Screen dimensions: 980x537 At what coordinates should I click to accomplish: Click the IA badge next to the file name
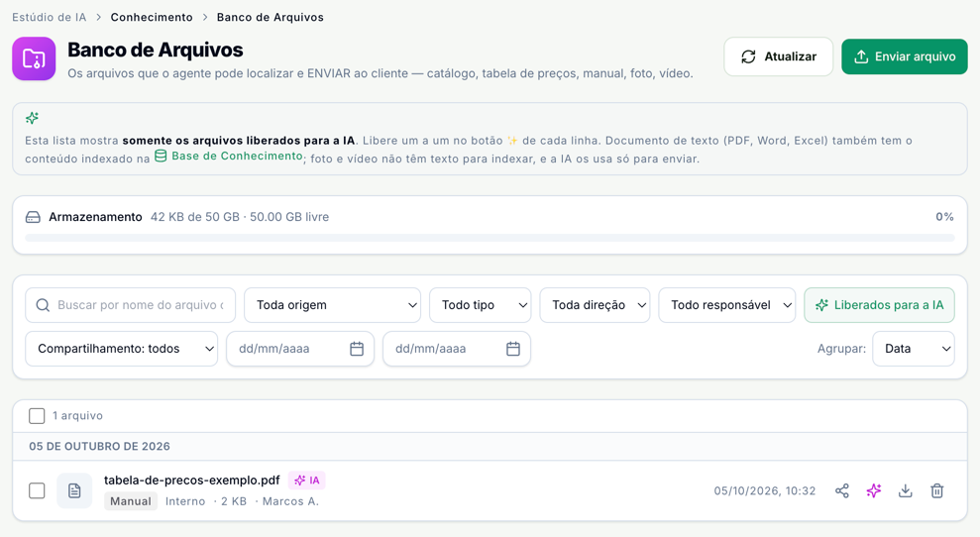307,481
